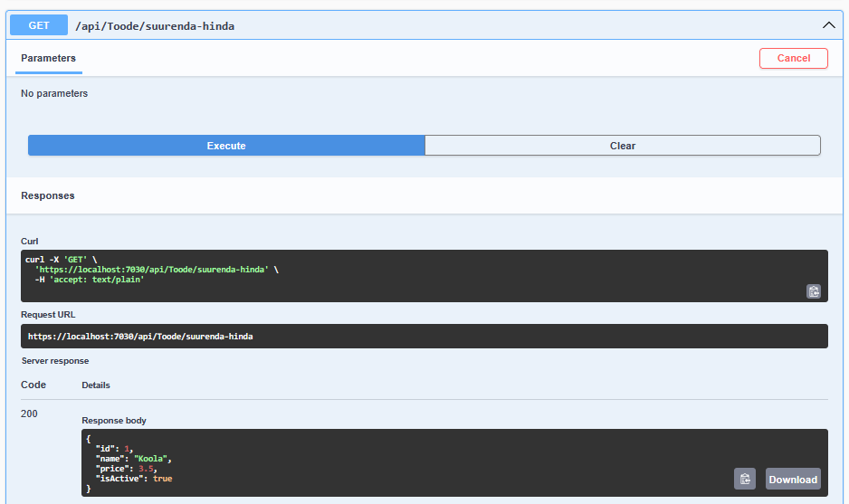Copy the curl command to clipboard
This screenshot has width=849, height=504.
point(814,291)
